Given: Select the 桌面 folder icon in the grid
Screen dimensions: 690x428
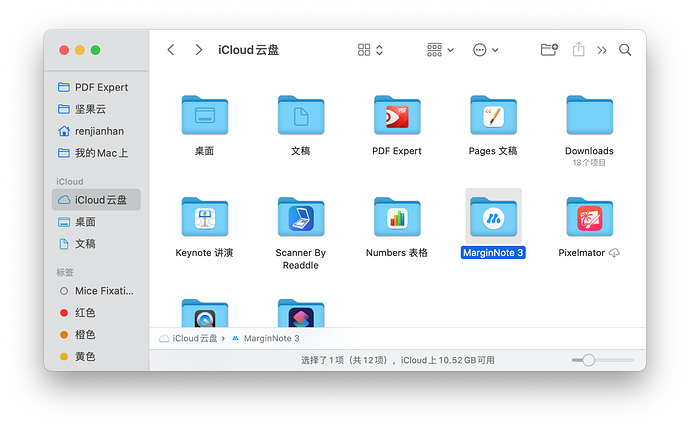Looking at the screenshot, I should 205,115.
